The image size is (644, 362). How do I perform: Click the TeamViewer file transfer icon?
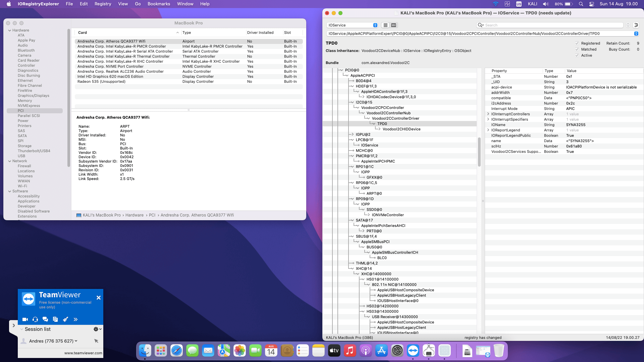pos(55,319)
